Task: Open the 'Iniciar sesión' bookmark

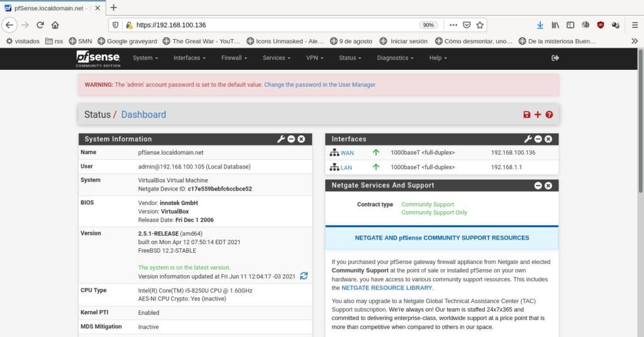Action: pyautogui.click(x=404, y=41)
